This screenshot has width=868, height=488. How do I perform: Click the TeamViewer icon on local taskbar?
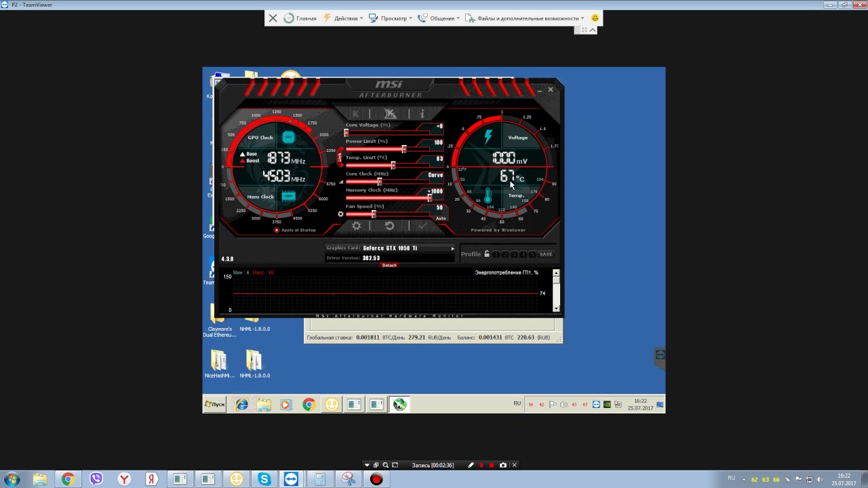tap(292, 479)
